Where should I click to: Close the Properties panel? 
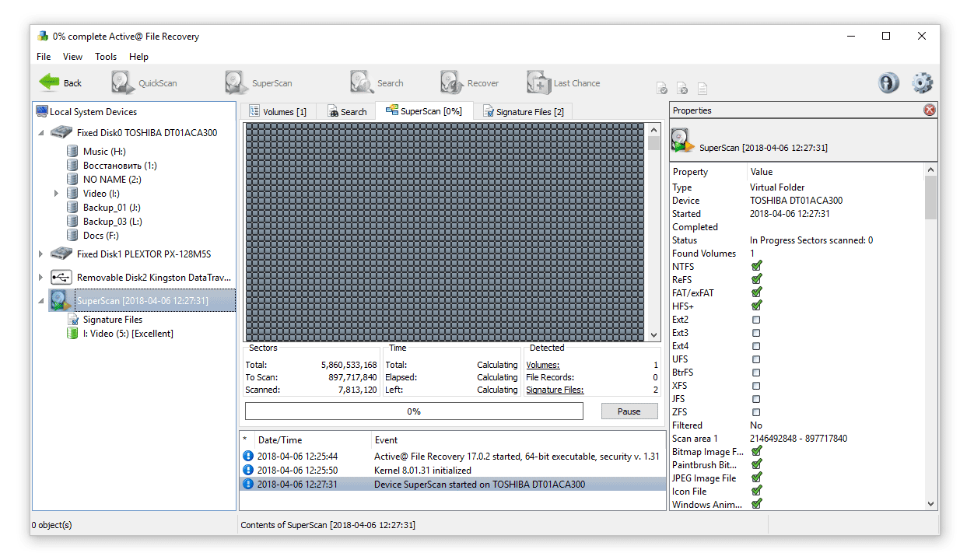tap(930, 110)
